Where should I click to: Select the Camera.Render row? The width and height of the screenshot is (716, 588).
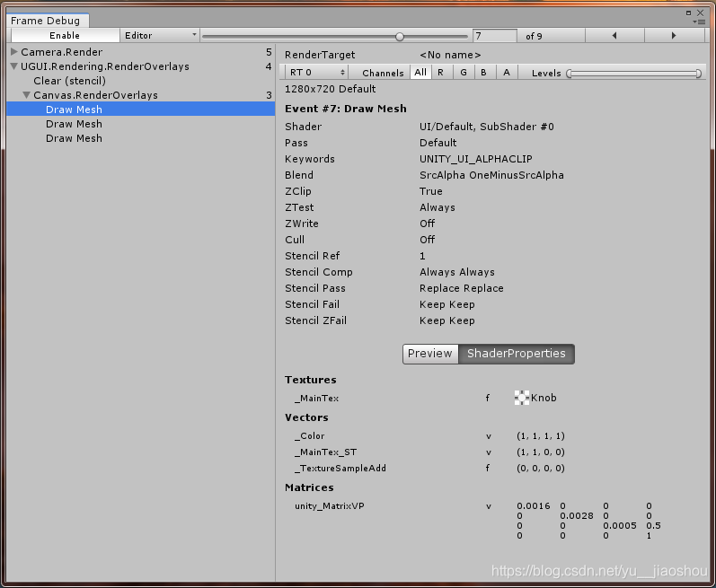pyautogui.click(x=141, y=51)
